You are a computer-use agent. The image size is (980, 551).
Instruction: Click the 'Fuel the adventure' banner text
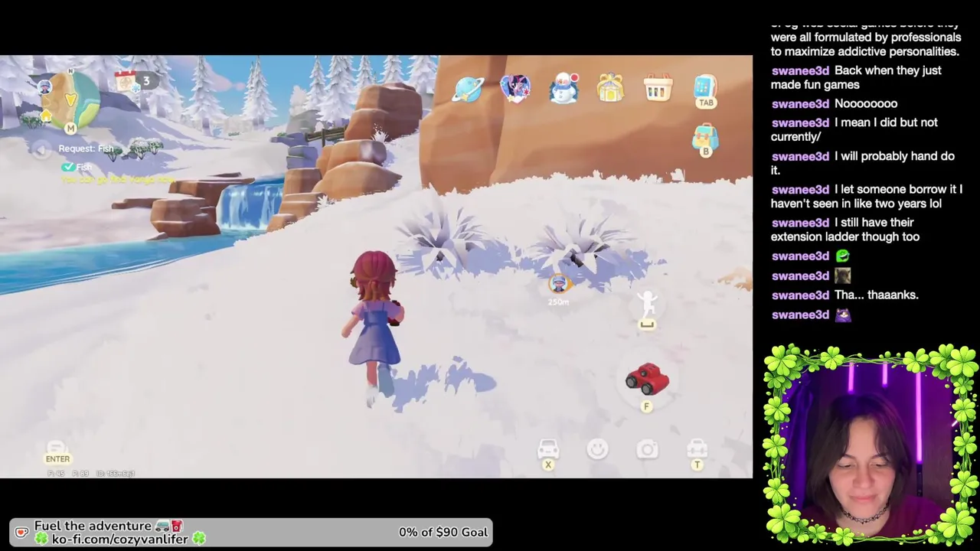[93, 526]
